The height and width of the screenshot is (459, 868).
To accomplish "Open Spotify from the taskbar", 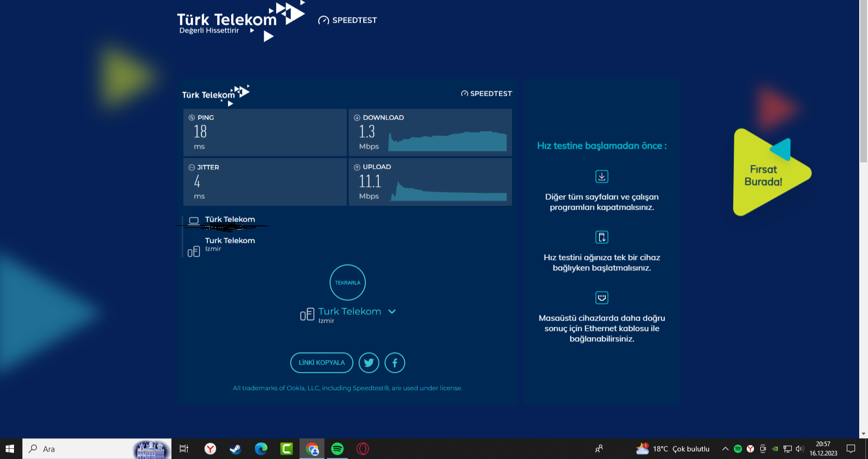I will (337, 449).
